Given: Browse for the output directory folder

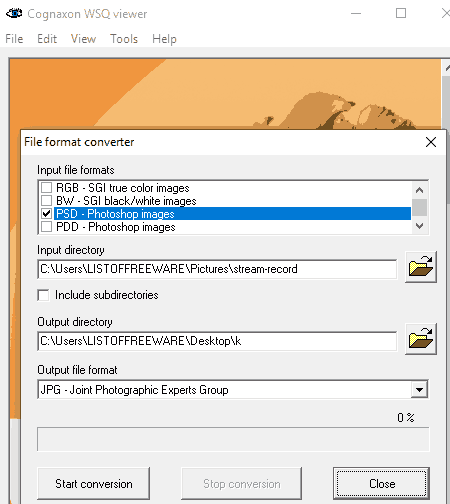Looking at the screenshot, I should click(421, 339).
